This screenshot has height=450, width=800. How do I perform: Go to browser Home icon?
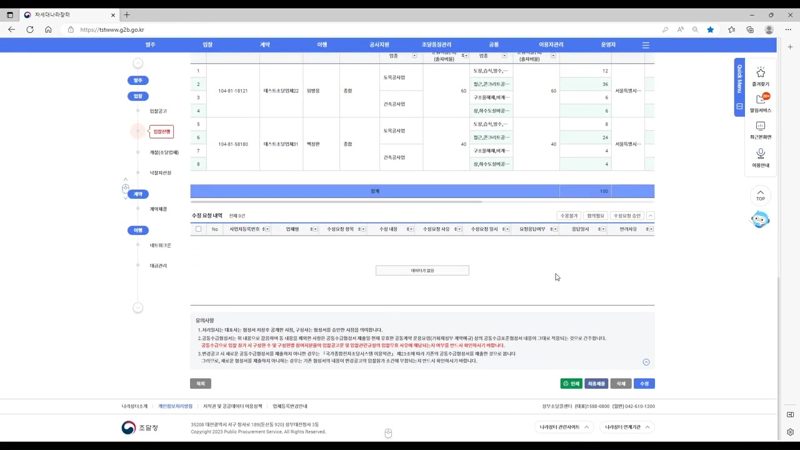pos(48,30)
